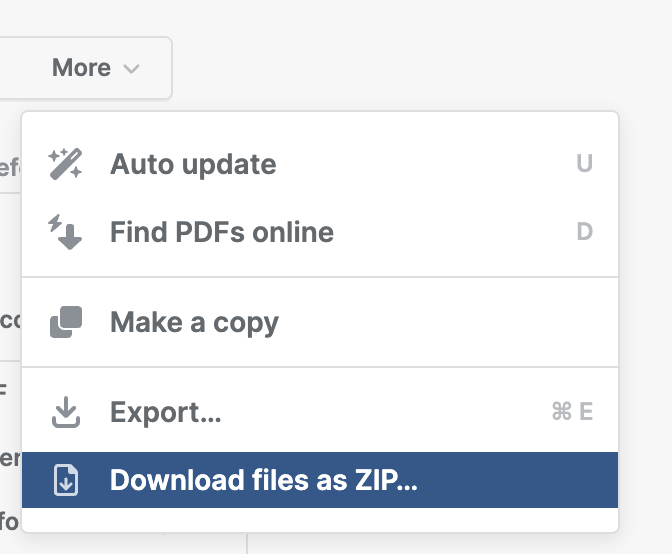Click the magic wand Auto update icon
Image resolution: width=672 pixels, height=554 pixels.
[65, 164]
